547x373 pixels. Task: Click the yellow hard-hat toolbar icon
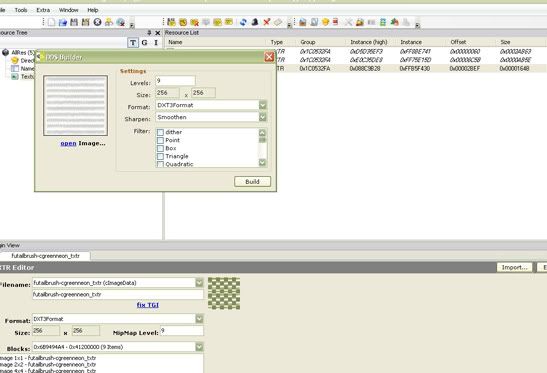325,22
